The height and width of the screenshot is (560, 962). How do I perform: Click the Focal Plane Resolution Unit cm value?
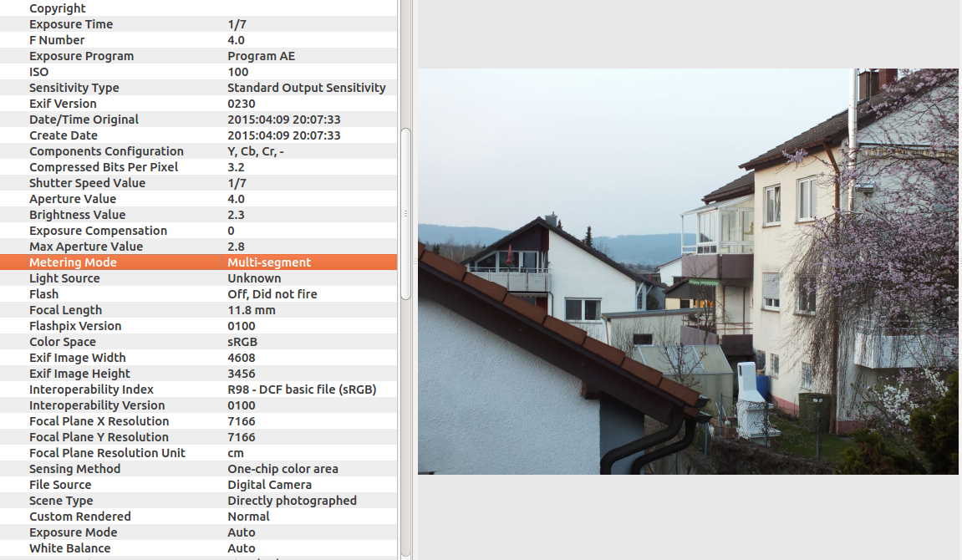(x=236, y=453)
